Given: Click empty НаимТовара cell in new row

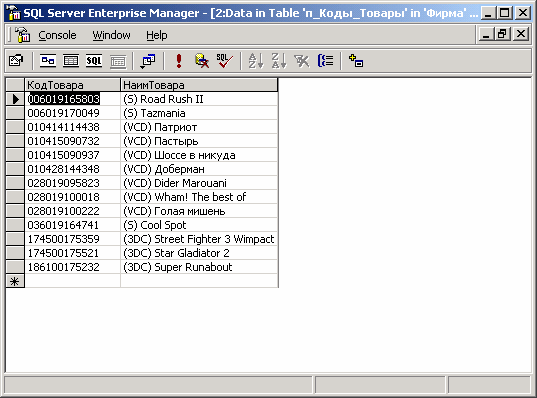Looking at the screenshot, I should click(199, 281).
